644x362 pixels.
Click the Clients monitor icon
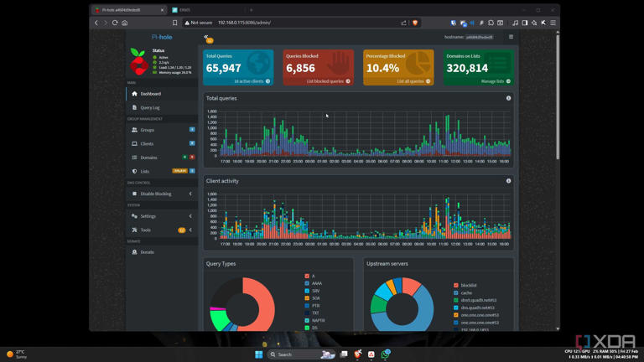coord(134,143)
